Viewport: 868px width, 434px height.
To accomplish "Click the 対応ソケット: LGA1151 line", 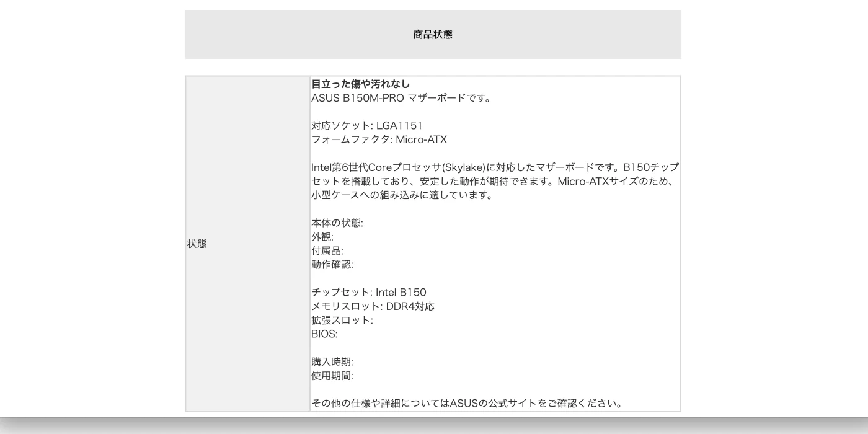I will pos(367,126).
